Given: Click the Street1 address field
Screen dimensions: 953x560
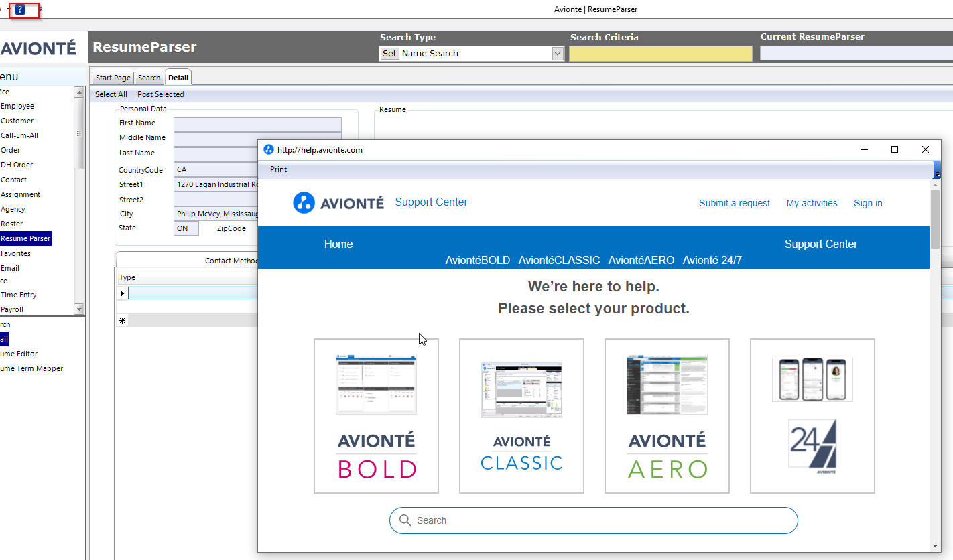Looking at the screenshot, I should coord(216,184).
